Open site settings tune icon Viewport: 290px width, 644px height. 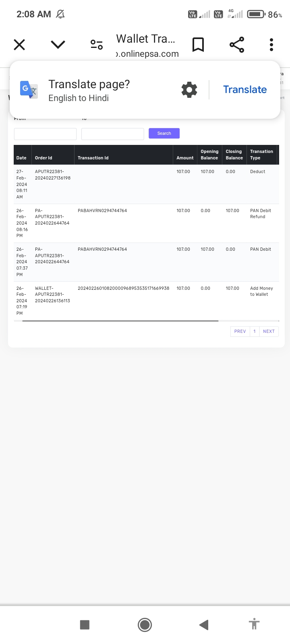[x=97, y=44]
